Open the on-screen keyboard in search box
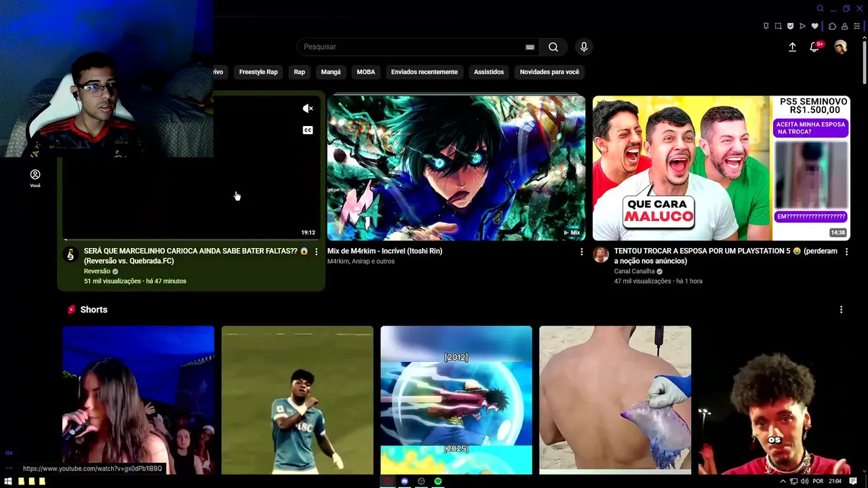This screenshot has width=868, height=488. pyautogui.click(x=530, y=47)
